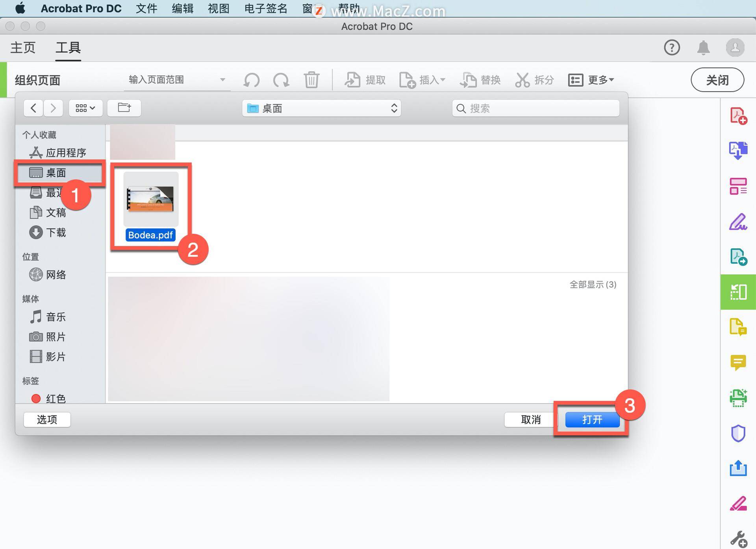
Task: Open the Protect shield tool
Action: click(739, 433)
